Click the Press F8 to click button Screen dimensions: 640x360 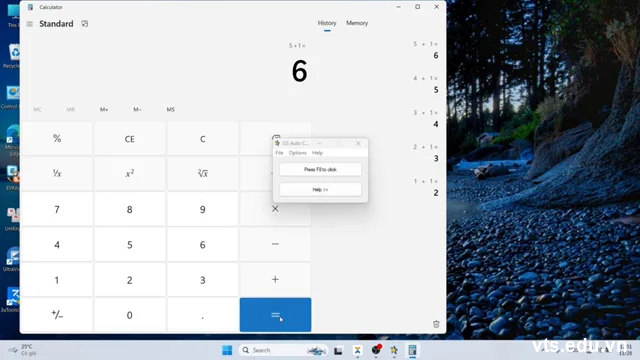tap(320, 169)
